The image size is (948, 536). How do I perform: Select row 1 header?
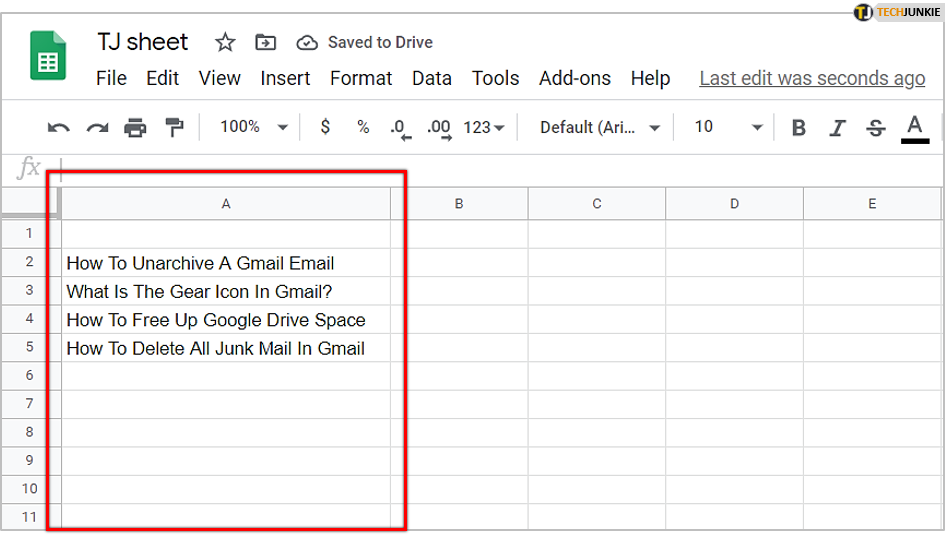(29, 233)
